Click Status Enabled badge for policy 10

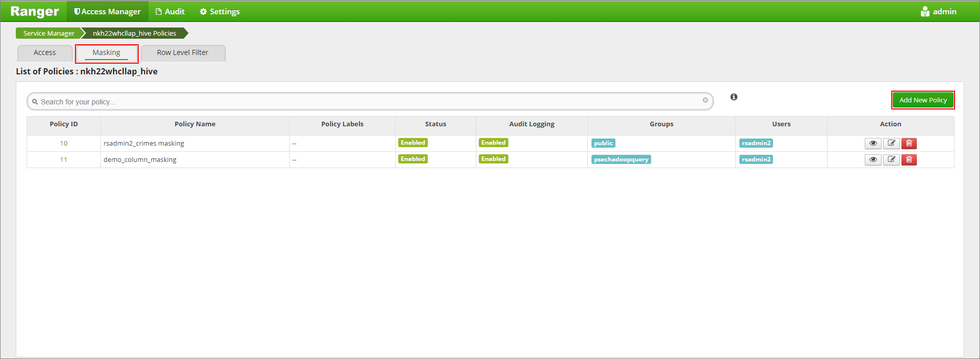click(413, 143)
